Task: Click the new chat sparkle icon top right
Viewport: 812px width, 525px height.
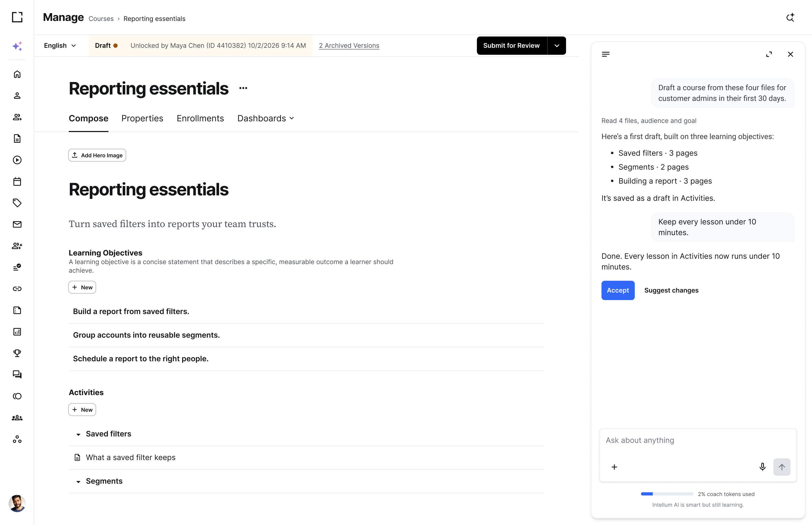Action: pyautogui.click(x=790, y=17)
